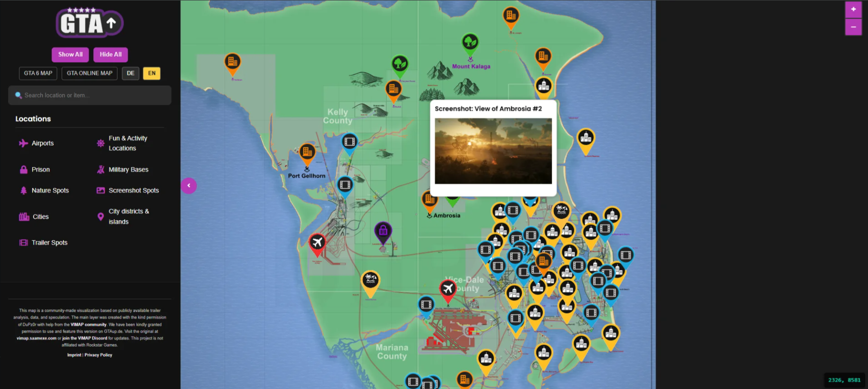Viewport: 868px width, 389px height.
Task: Click the Hide All button
Action: coord(110,55)
